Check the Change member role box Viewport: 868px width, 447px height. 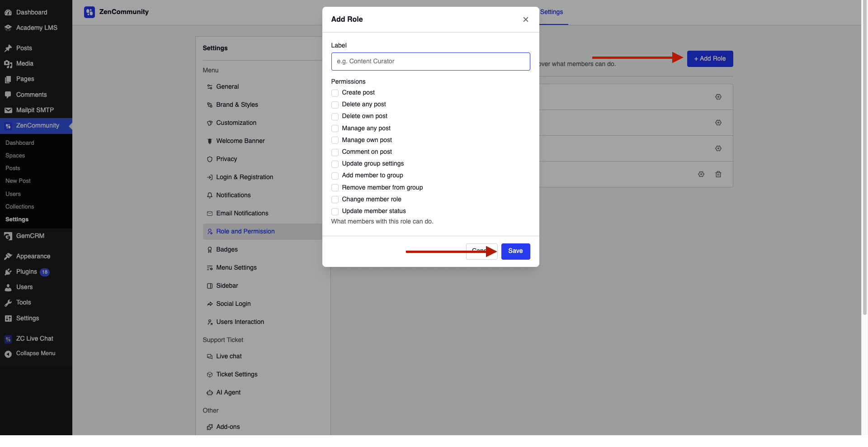[335, 200]
